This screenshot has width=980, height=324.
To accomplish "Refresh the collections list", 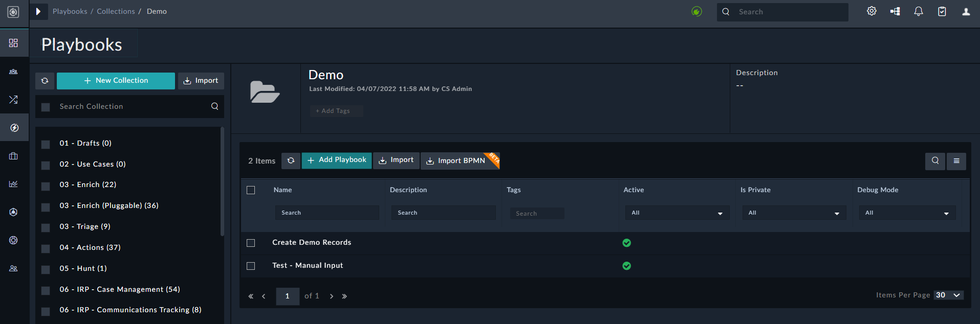I will (45, 81).
